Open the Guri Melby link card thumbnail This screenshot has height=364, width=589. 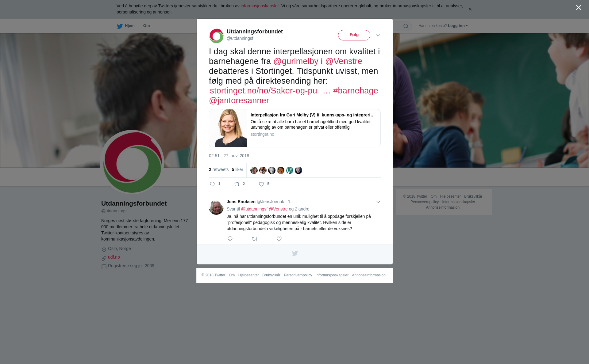(228, 128)
